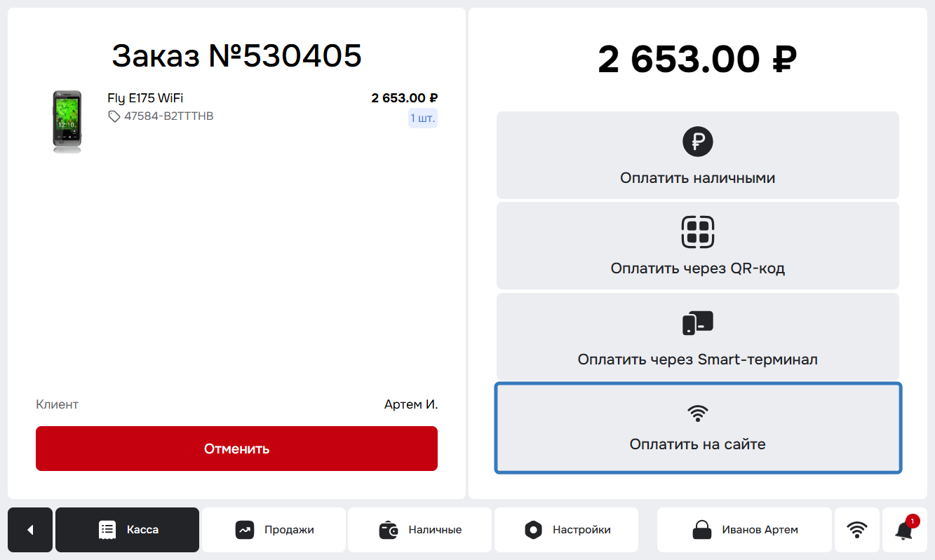
Task: Switch to the Продажи tab
Action: tap(274, 530)
